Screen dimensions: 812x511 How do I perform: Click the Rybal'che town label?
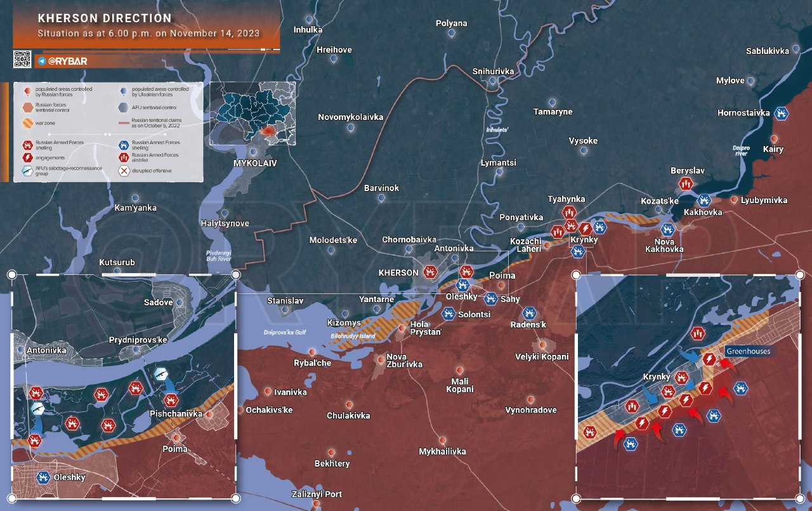pos(313,362)
